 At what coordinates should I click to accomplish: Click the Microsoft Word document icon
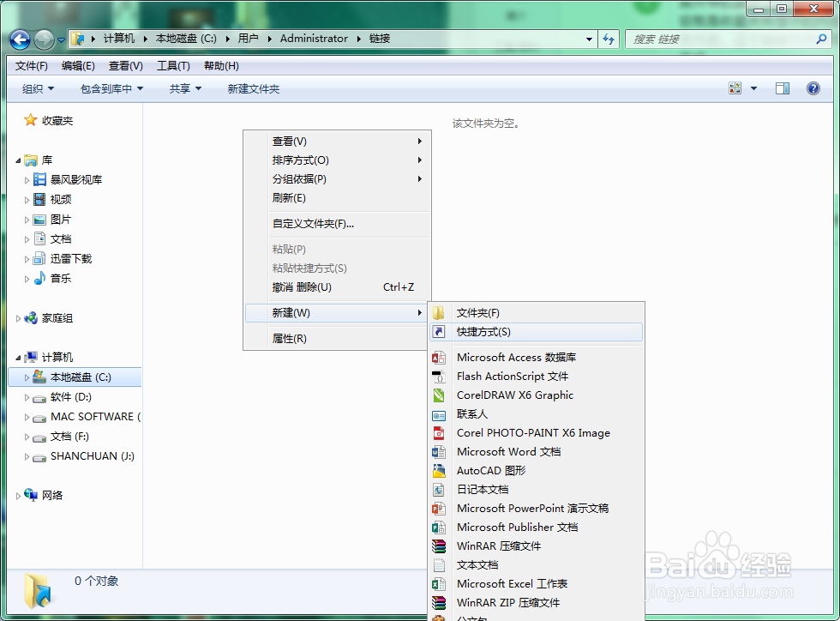[x=439, y=452]
